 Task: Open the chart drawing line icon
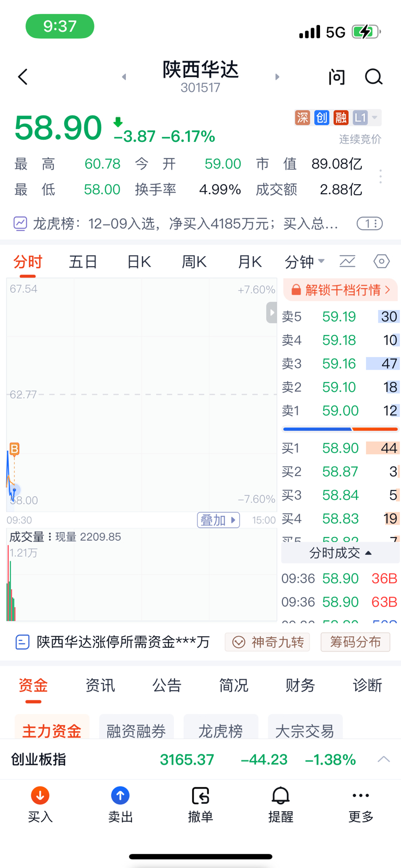347,261
